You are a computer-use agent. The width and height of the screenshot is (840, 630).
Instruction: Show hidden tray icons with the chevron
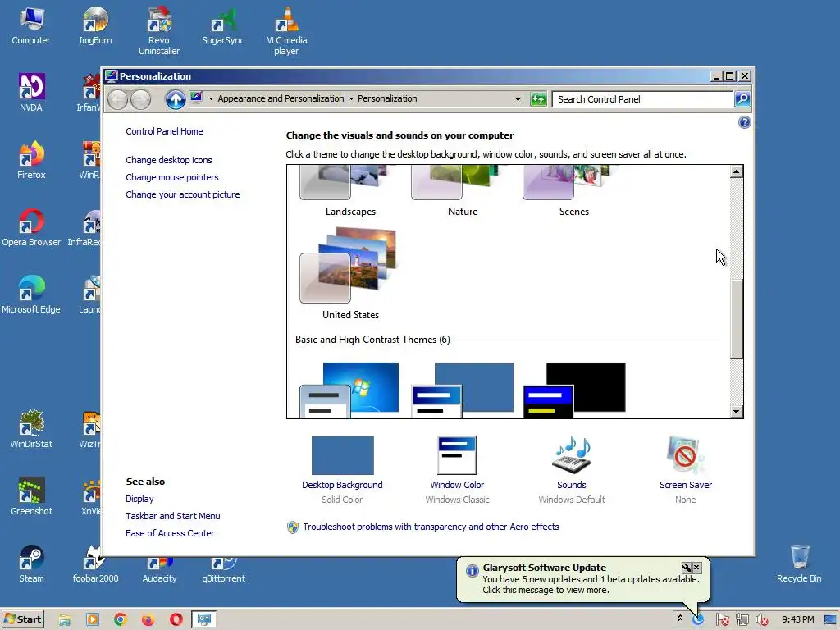point(680,619)
